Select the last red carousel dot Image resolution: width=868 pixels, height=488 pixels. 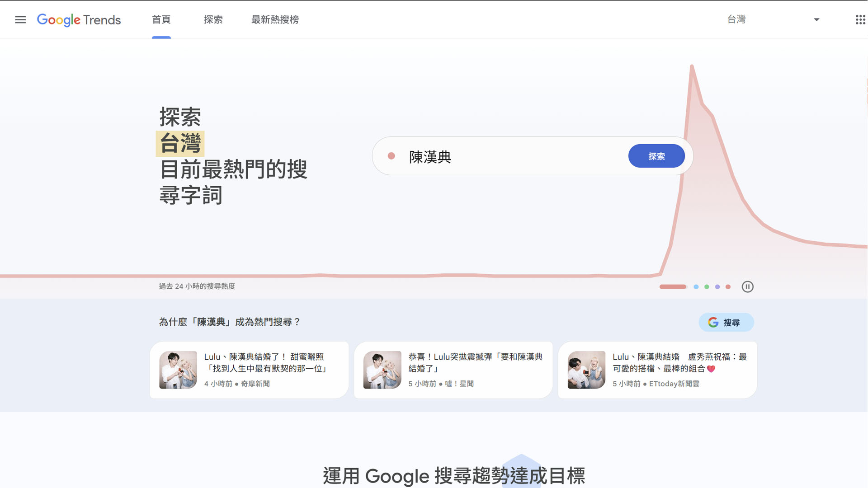point(728,286)
